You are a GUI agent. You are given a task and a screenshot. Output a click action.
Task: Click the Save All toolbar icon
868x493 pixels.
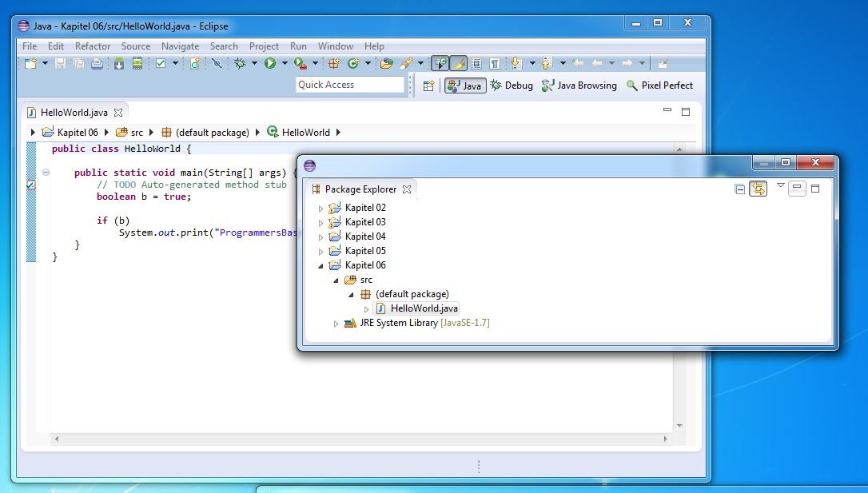(x=78, y=64)
